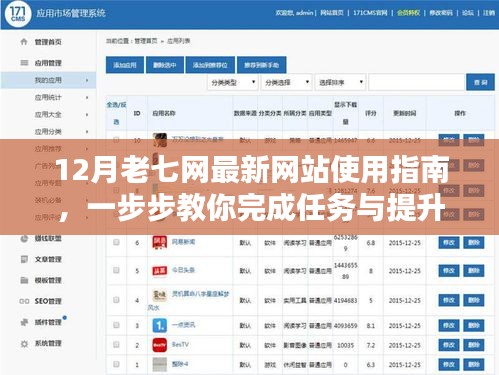Open the 分类选择 dropdown
This screenshot has width=499, height=375.
point(287,82)
